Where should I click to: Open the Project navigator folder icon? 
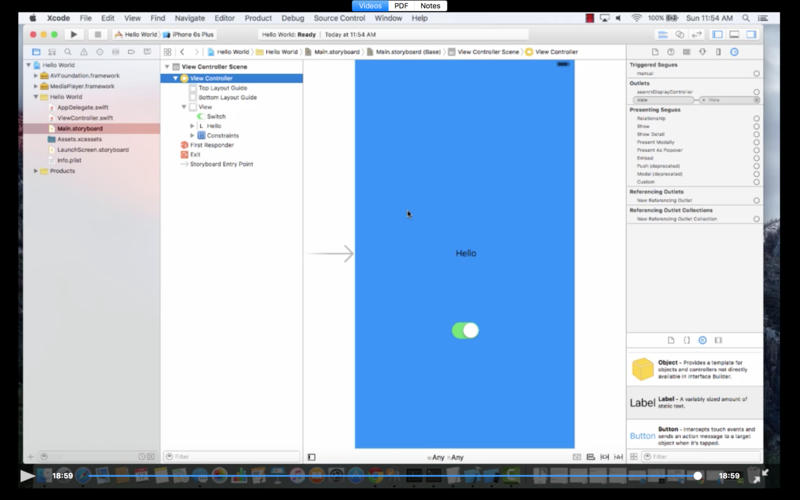pyautogui.click(x=36, y=52)
